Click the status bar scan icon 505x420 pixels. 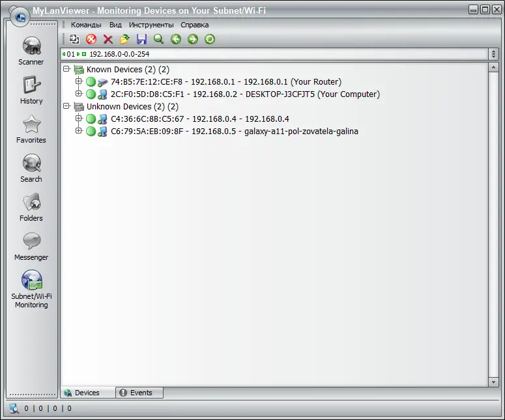pyautogui.click(x=14, y=408)
